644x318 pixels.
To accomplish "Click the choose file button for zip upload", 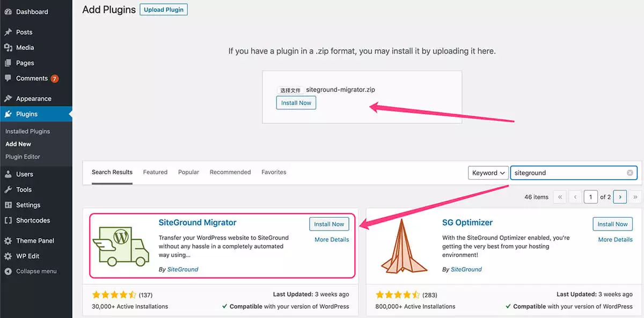I will pyautogui.click(x=290, y=90).
